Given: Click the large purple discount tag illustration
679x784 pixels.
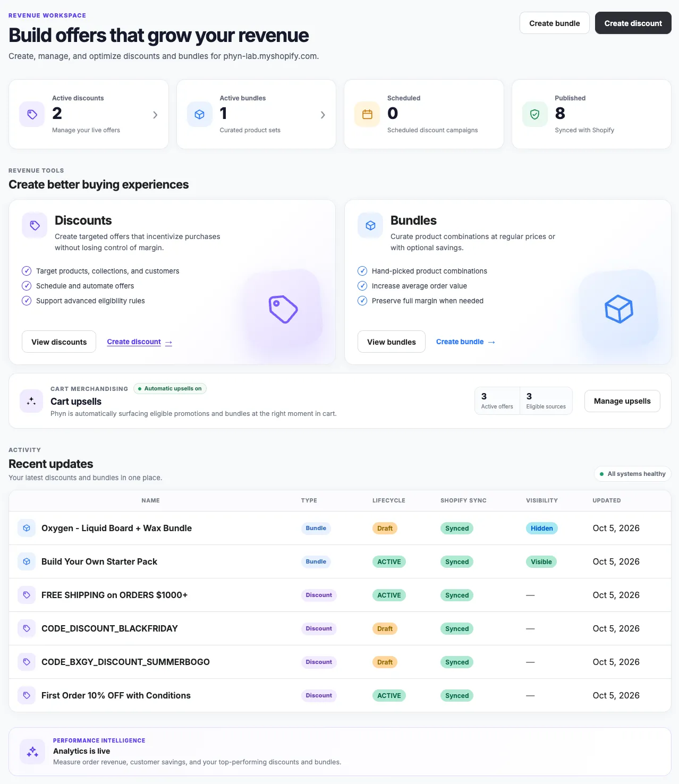Looking at the screenshot, I should [x=283, y=309].
